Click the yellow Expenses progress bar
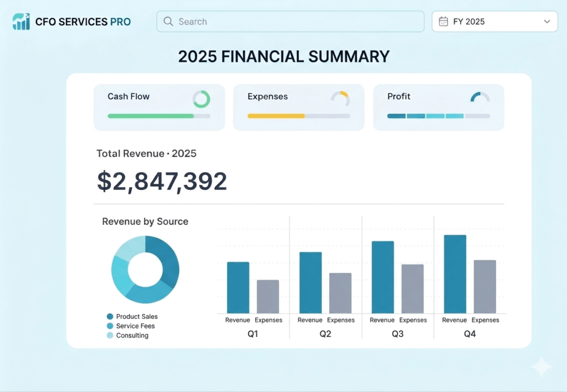The height and width of the screenshot is (392, 567). click(x=298, y=116)
